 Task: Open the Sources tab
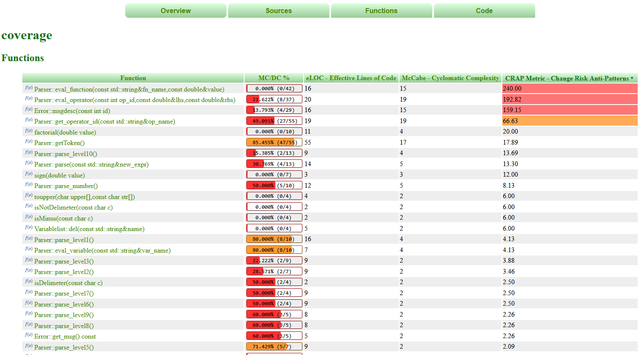coord(278,11)
